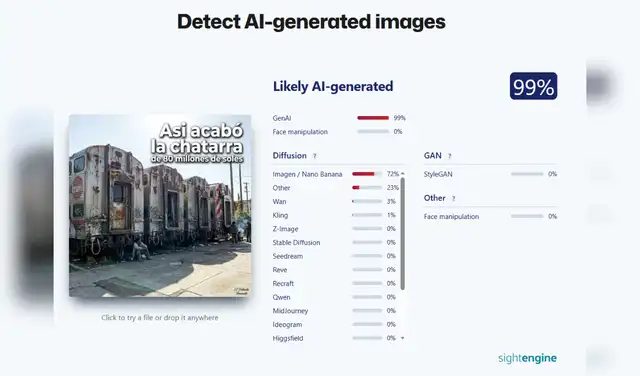Click the GAN help question mark icon
This screenshot has height=376, width=640.
point(449,156)
